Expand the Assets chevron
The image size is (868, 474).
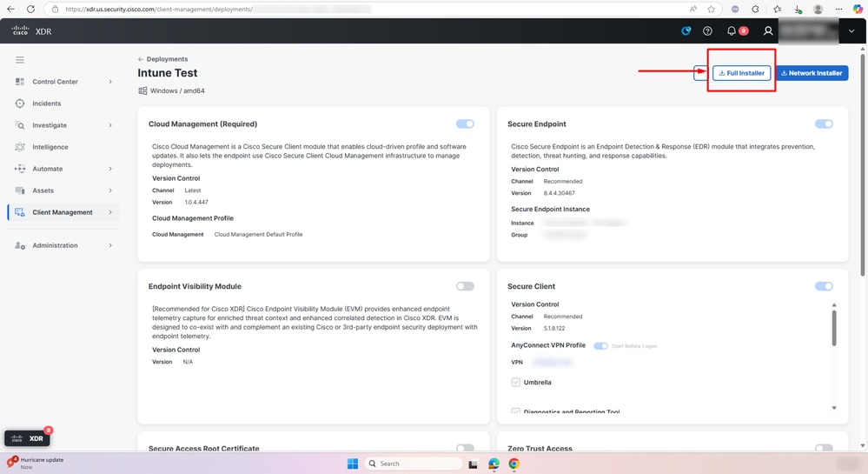coord(110,190)
